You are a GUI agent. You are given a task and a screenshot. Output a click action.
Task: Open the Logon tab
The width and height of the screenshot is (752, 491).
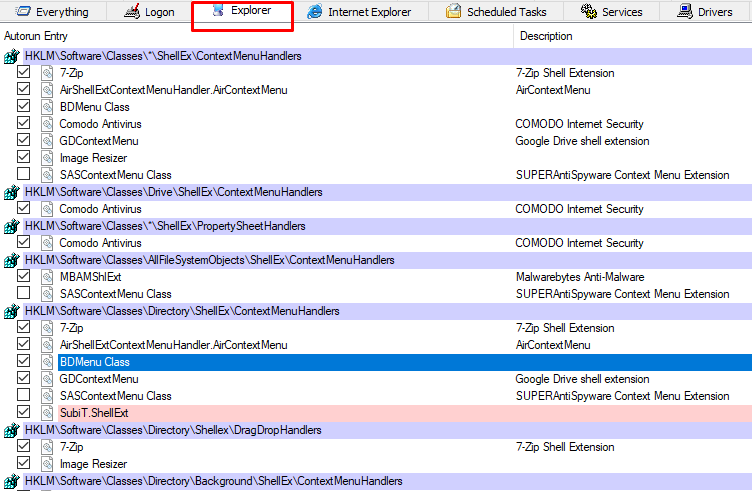tap(149, 12)
